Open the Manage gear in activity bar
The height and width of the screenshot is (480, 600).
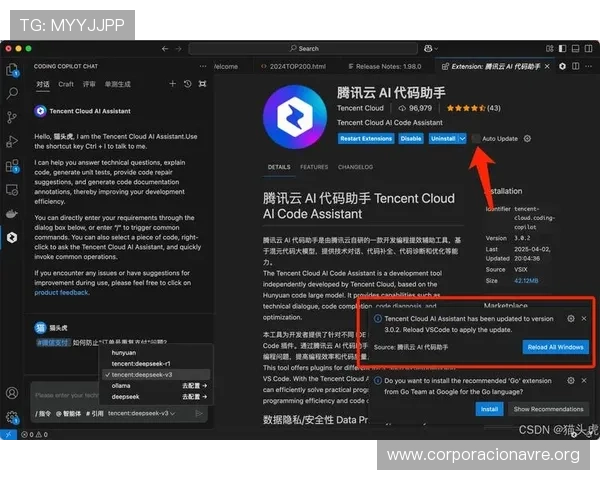[12, 417]
